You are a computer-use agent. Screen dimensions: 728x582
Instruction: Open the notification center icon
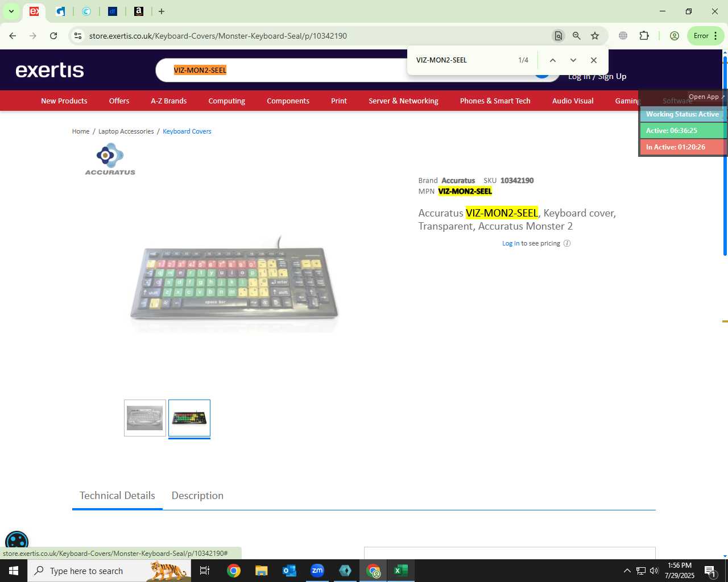click(x=710, y=571)
